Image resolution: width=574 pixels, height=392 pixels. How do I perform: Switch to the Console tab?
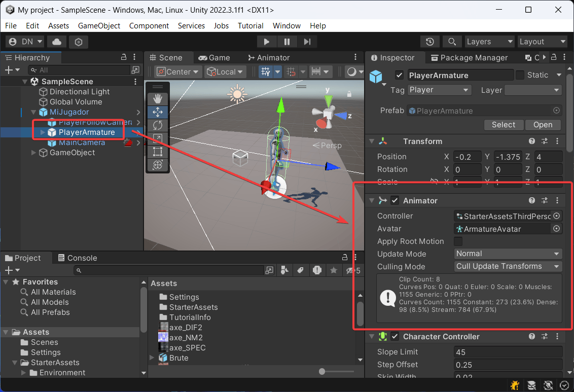(78, 258)
